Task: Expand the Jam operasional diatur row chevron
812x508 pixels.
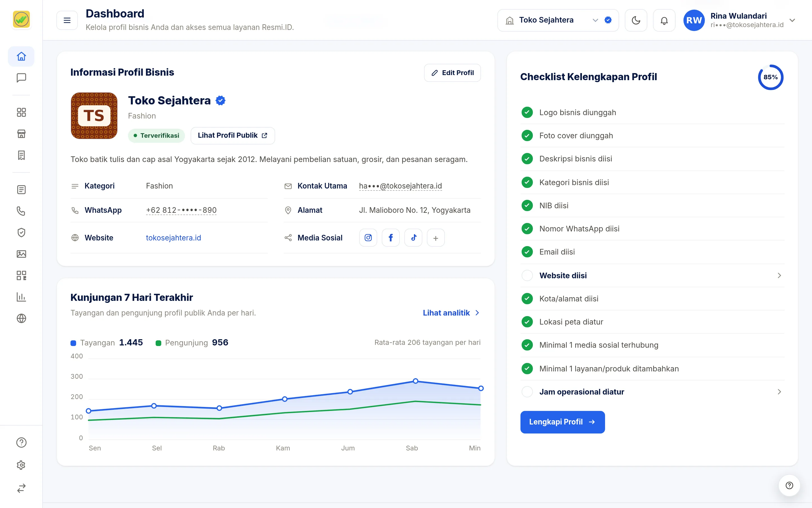Action: [x=779, y=392]
